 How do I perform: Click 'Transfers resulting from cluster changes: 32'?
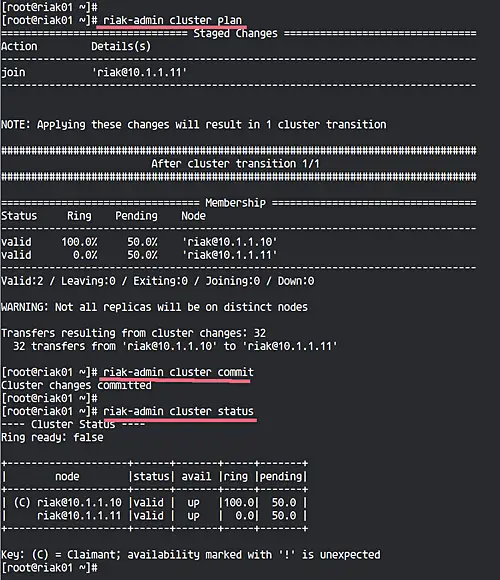(x=134, y=333)
